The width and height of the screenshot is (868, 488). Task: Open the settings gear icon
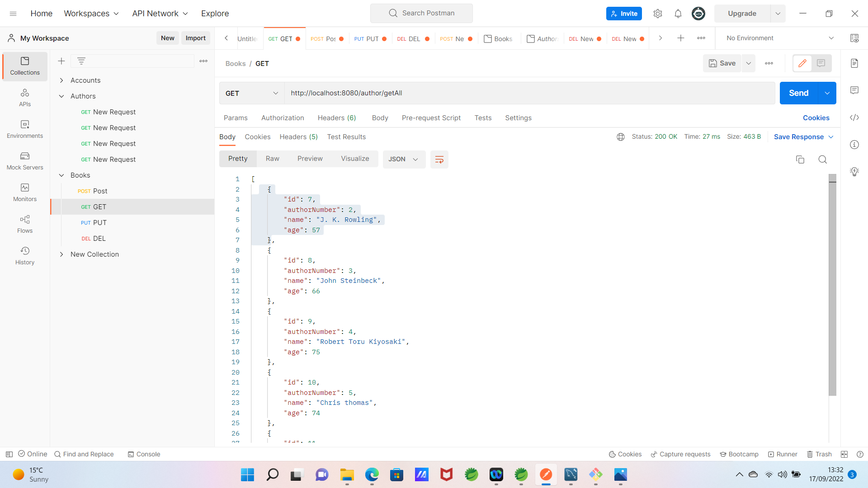(x=658, y=14)
